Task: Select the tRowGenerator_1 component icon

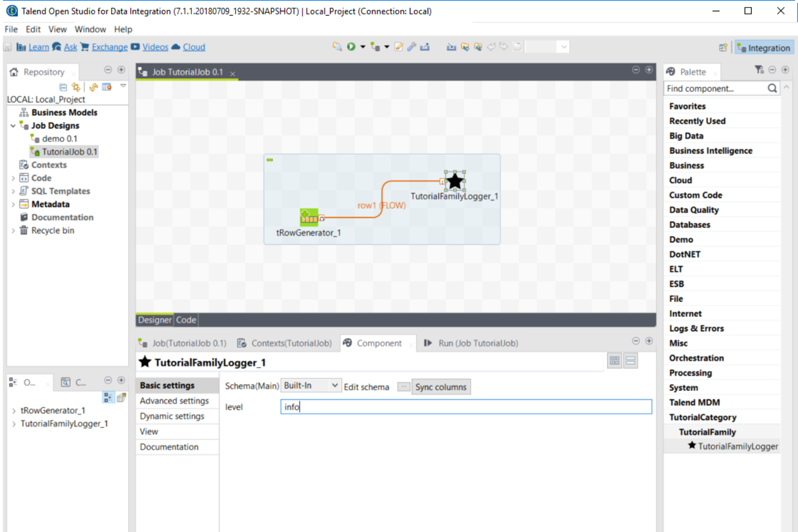Action: pyautogui.click(x=309, y=217)
